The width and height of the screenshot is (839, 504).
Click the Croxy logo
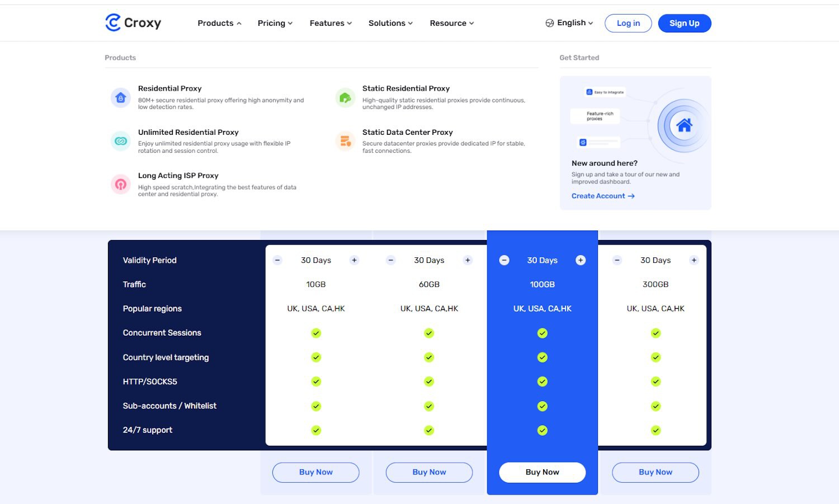[x=133, y=22]
